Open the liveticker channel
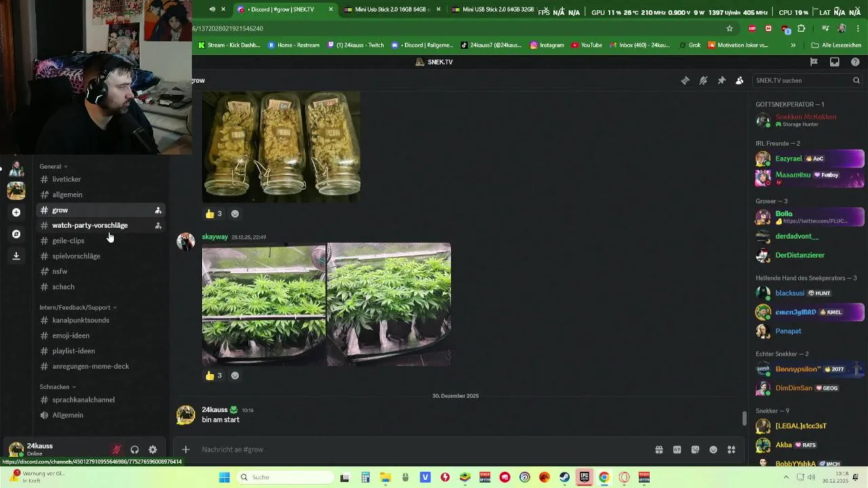868x488 pixels. pyautogui.click(x=100, y=180)
